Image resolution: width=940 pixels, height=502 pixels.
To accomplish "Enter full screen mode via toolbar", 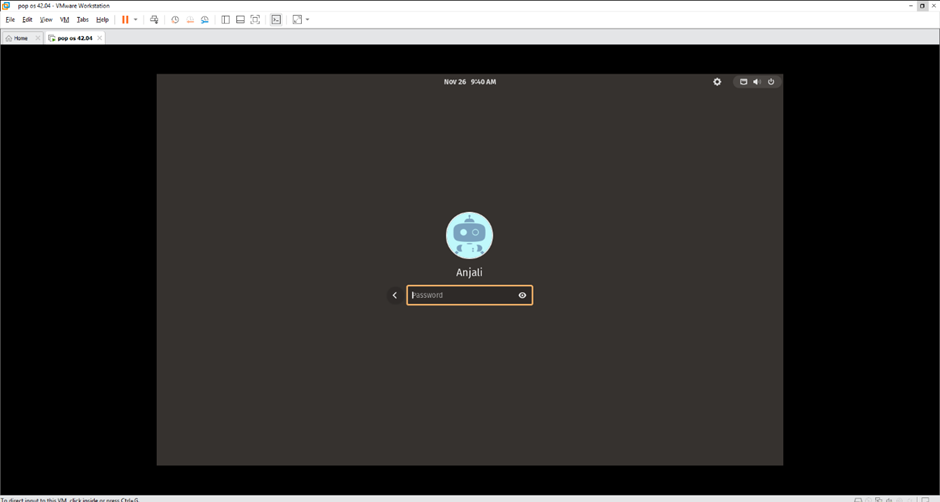I will tap(255, 20).
